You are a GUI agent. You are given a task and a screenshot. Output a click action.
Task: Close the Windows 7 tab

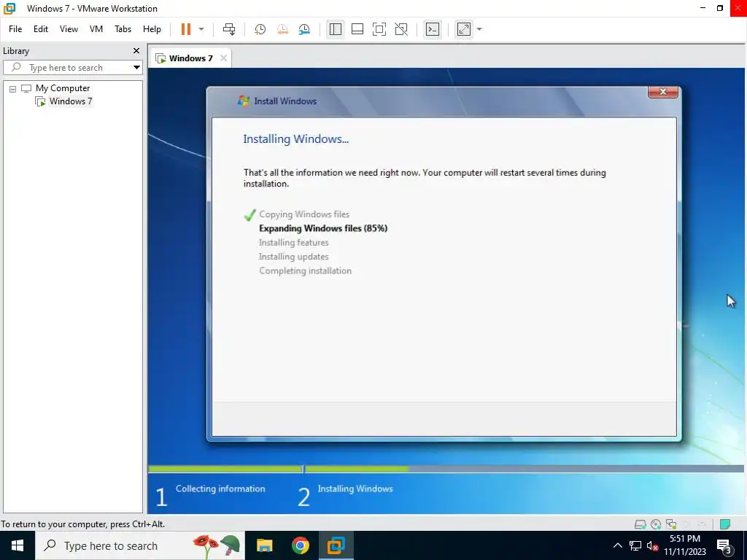click(223, 58)
